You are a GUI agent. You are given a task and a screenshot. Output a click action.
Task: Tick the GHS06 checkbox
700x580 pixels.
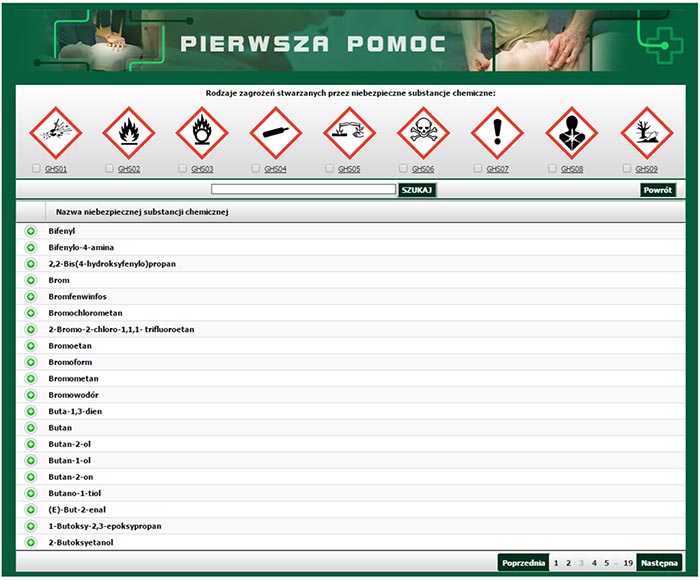pos(403,169)
